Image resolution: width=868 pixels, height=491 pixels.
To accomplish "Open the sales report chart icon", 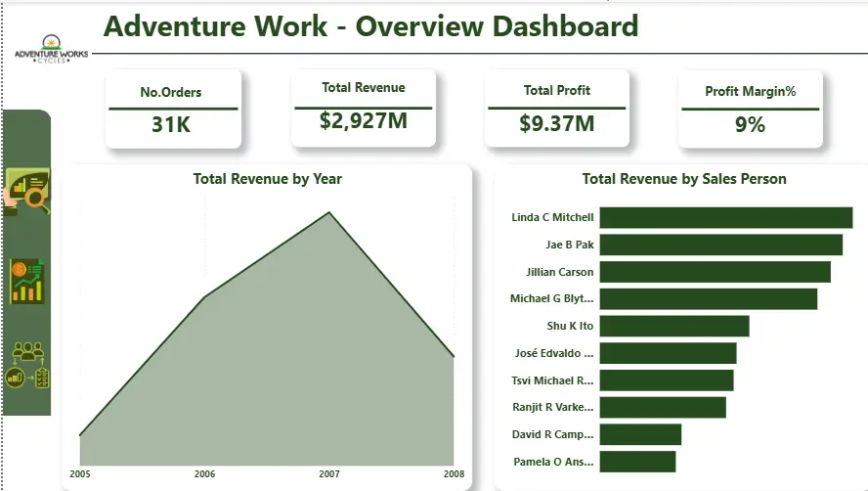I will [x=27, y=282].
